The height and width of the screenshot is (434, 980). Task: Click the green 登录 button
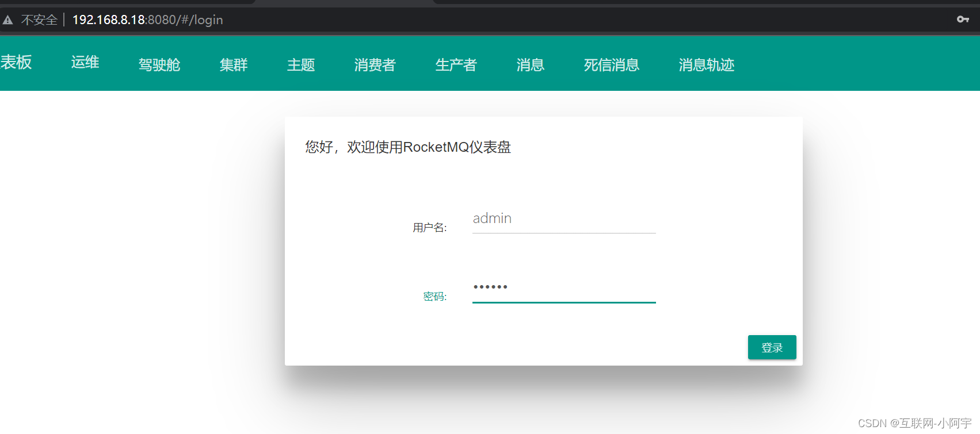pyautogui.click(x=772, y=347)
